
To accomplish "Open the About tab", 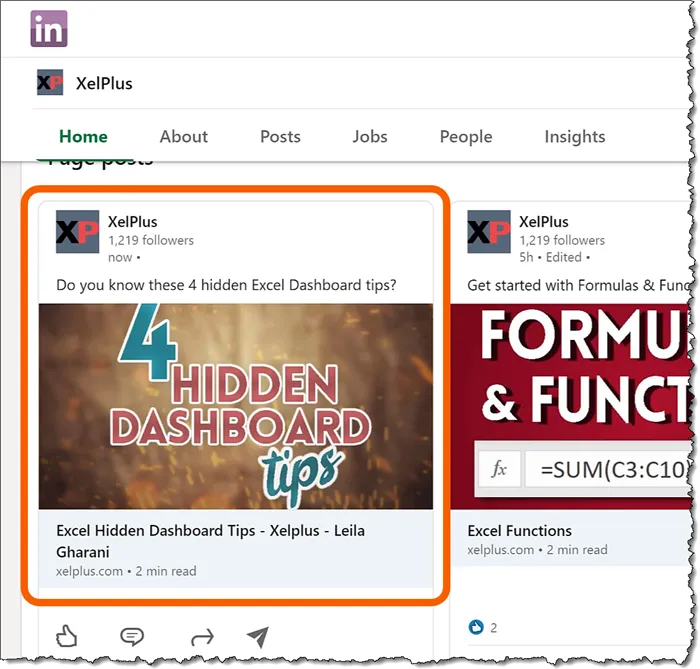I will point(184,137).
